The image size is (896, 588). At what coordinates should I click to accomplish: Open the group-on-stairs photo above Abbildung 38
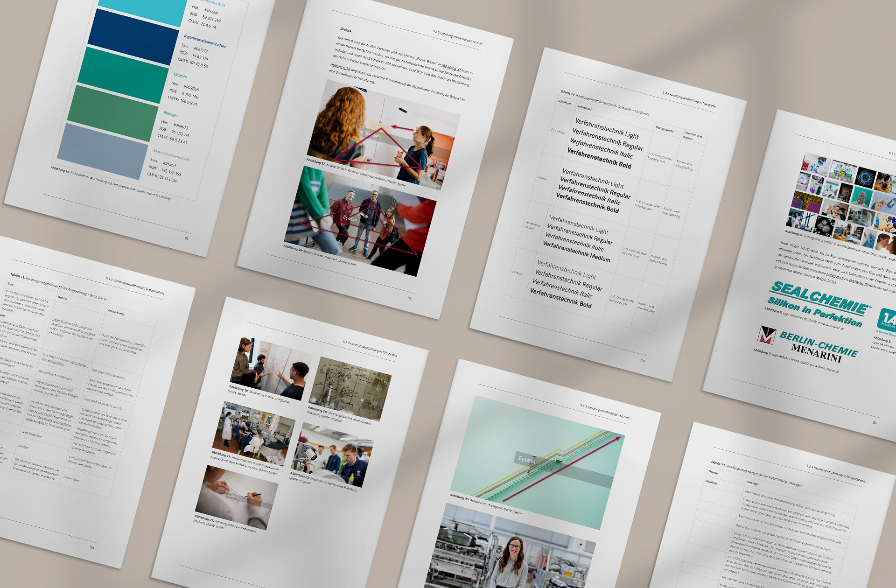[360, 222]
